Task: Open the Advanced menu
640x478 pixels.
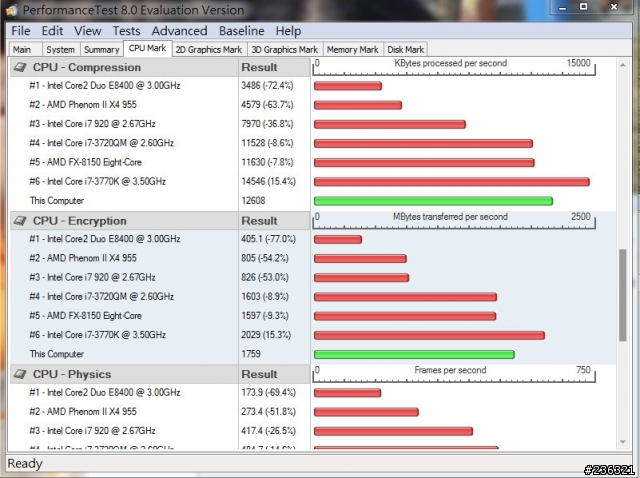Action: (180, 31)
